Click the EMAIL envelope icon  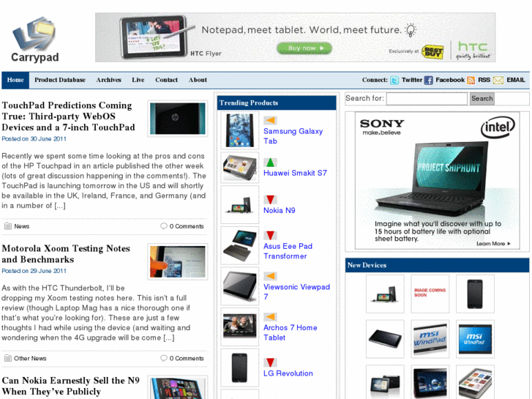click(498, 80)
